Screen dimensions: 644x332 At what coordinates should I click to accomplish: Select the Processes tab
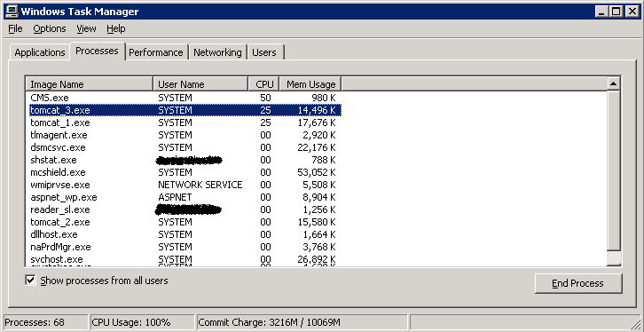[x=97, y=51]
